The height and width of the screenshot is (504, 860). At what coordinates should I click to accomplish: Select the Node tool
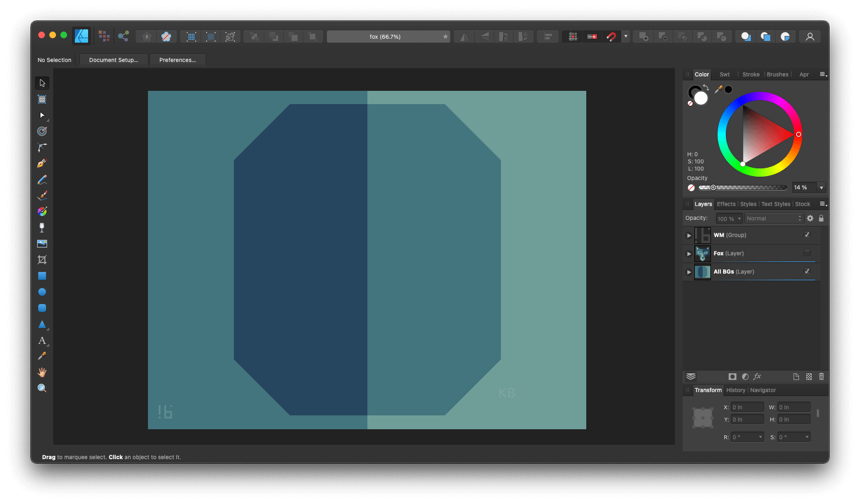(42, 115)
